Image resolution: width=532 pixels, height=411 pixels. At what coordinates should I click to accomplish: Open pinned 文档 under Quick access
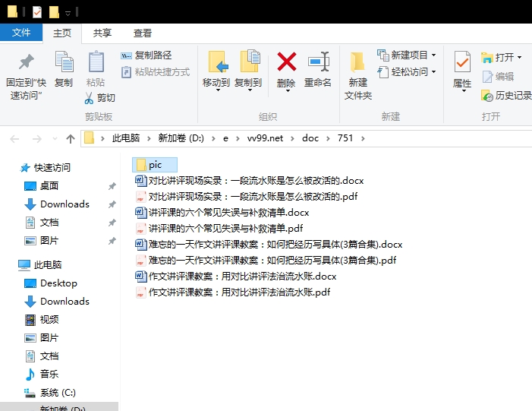[42, 223]
